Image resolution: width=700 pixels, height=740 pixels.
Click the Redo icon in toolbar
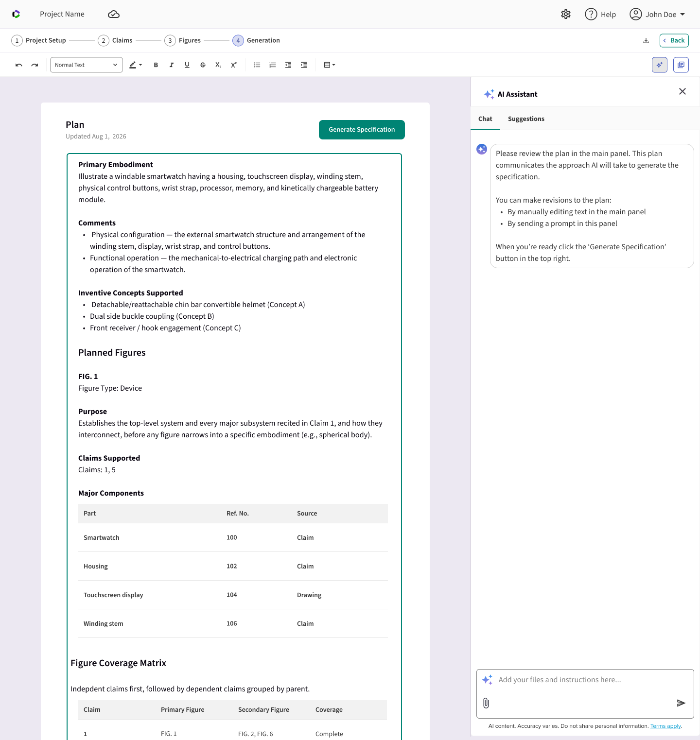(35, 65)
